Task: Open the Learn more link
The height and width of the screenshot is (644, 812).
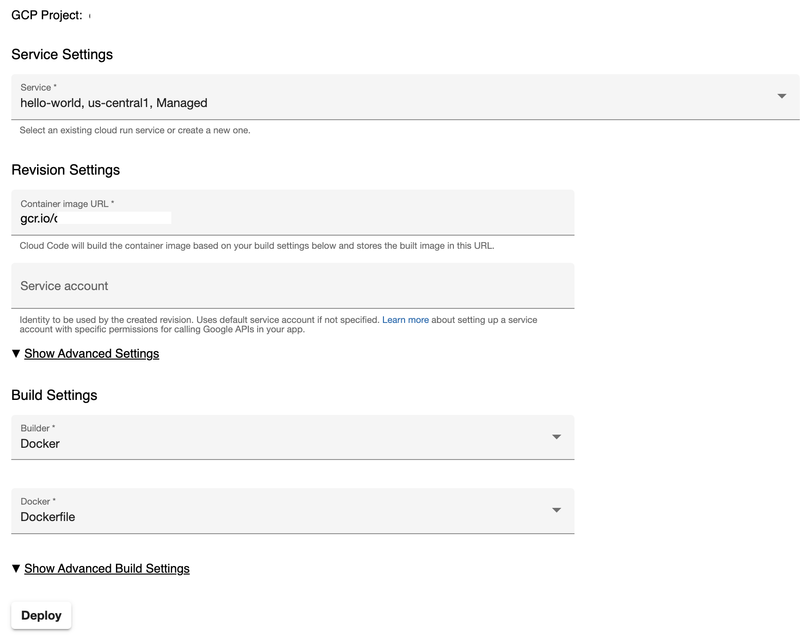Action: click(405, 320)
